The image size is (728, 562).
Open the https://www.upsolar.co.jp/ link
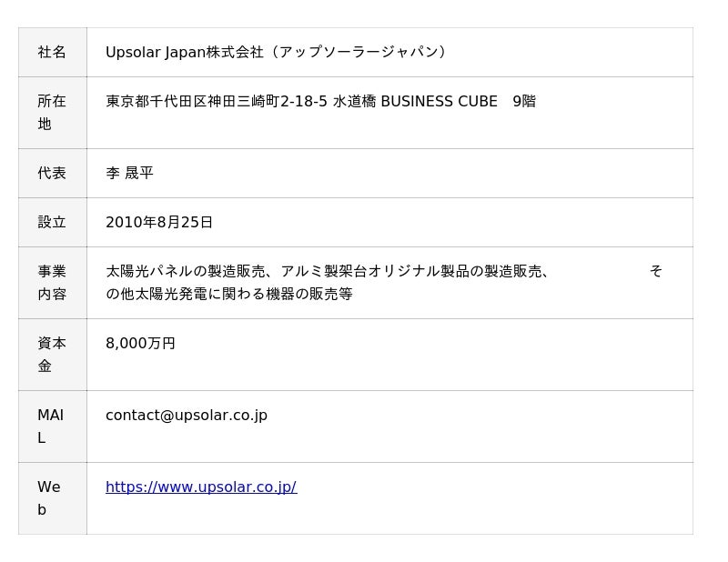(200, 487)
